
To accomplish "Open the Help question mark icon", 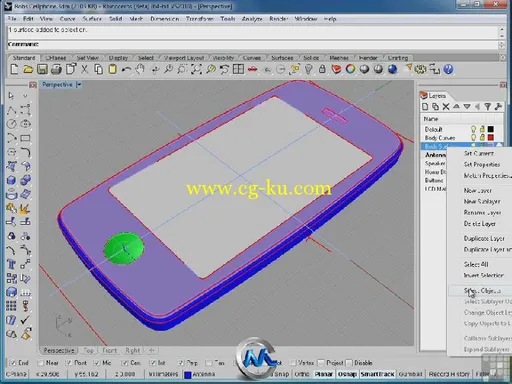I will (x=449, y=69).
